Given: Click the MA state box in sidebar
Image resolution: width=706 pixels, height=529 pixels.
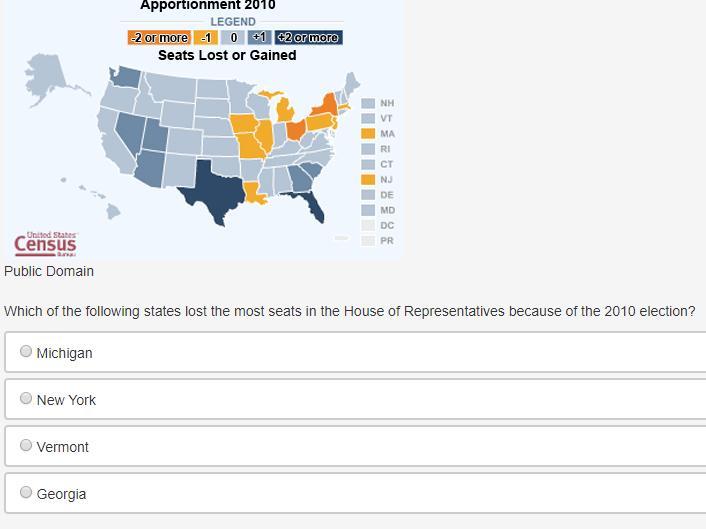Looking at the screenshot, I should pyautogui.click(x=368, y=134).
